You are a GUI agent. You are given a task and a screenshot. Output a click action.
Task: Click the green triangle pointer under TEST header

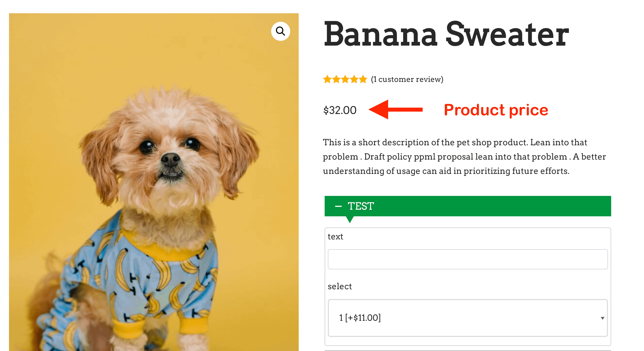350,219
